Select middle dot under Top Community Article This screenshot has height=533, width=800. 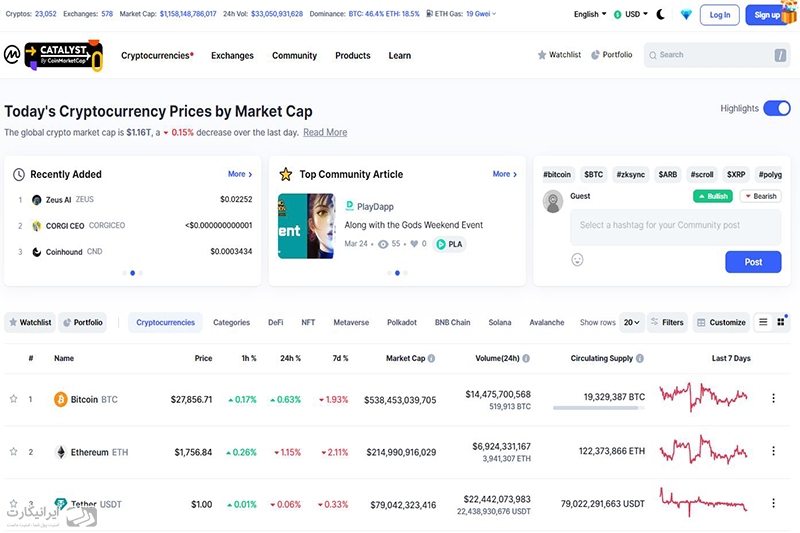397,273
